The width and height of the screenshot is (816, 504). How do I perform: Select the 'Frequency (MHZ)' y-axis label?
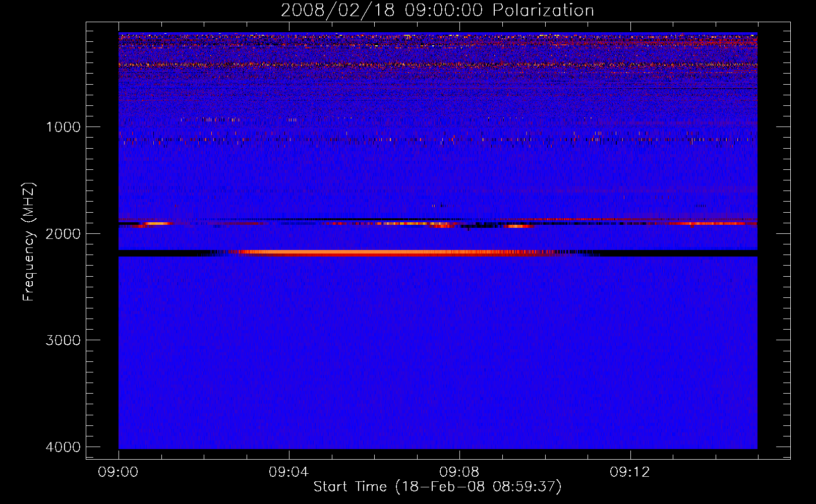[29, 242]
